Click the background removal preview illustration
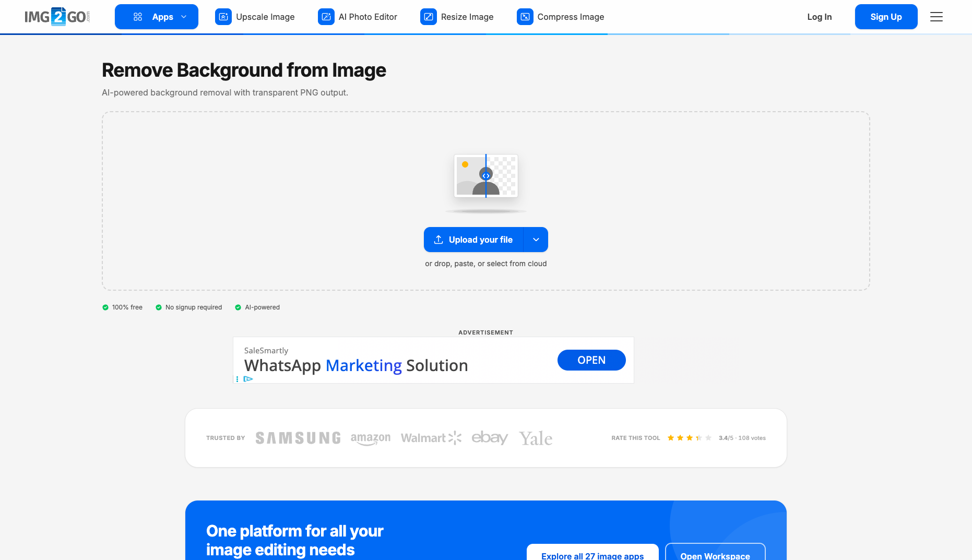 pos(486,176)
